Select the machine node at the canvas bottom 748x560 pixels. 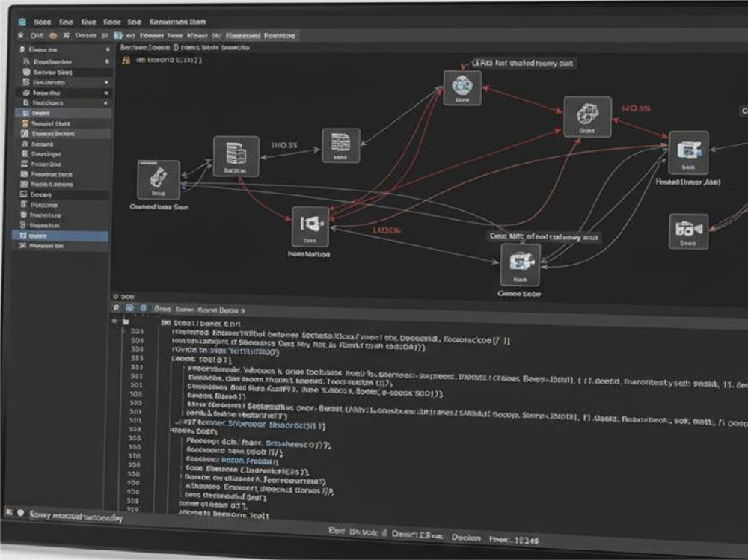point(520,265)
